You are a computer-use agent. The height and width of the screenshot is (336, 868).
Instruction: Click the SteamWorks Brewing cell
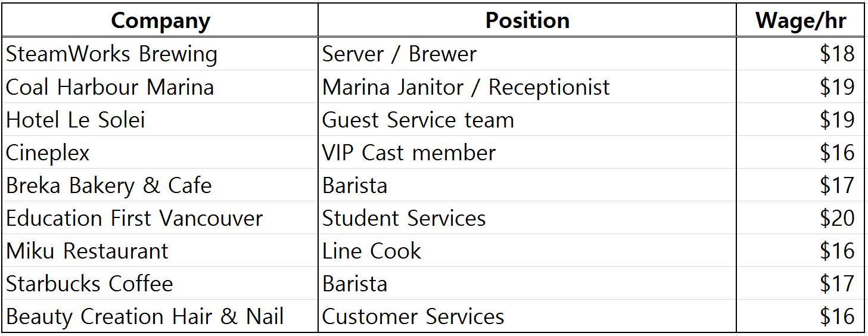tap(160, 54)
